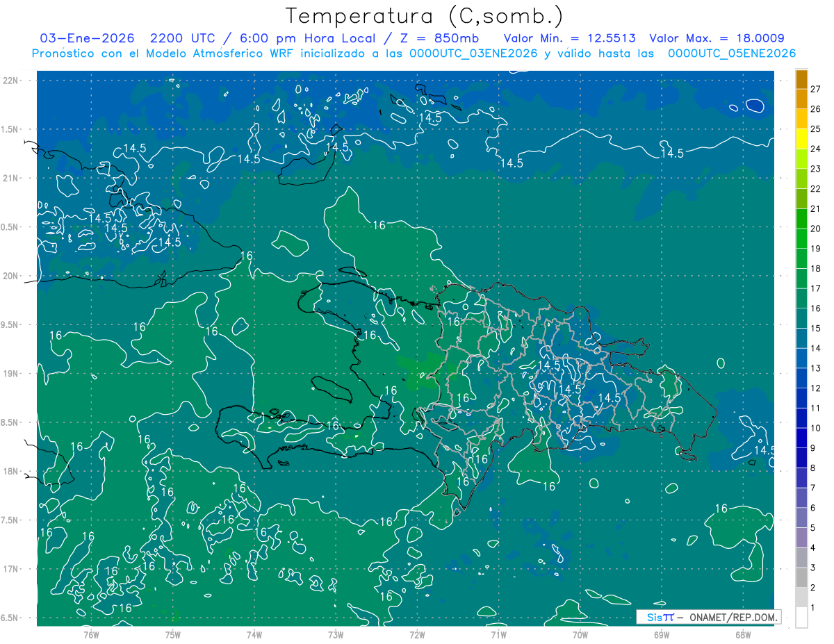Click the 17N latitude axis label

(11, 569)
